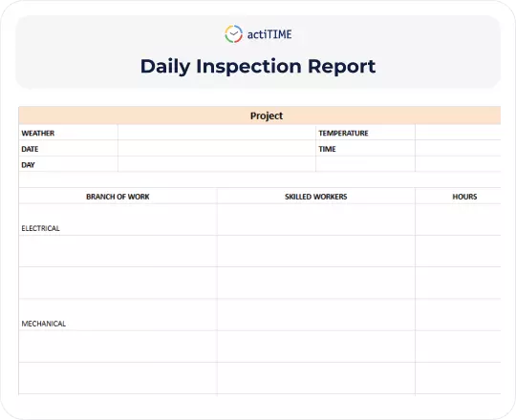Viewport: 516px width, 420px height.
Task: Select the HOURS column header
Action: tap(458, 197)
